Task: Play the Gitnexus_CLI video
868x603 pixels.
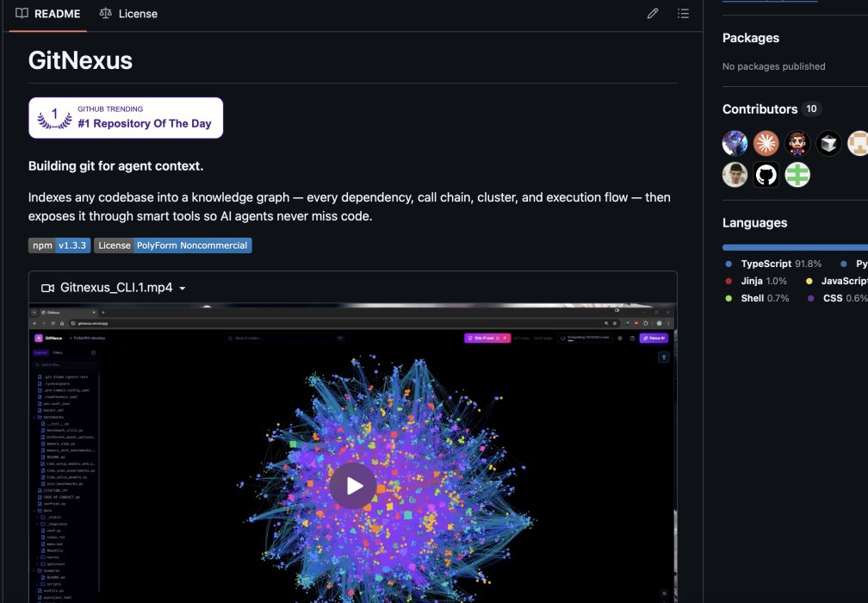Action: 353,486
